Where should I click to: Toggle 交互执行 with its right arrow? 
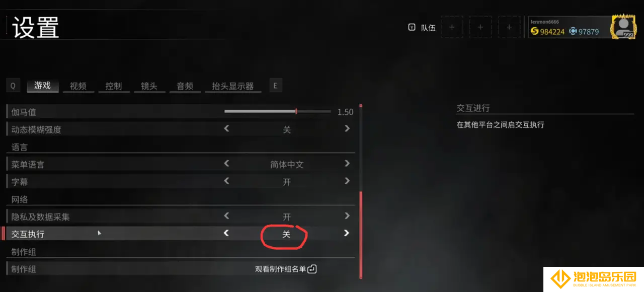[x=347, y=233]
